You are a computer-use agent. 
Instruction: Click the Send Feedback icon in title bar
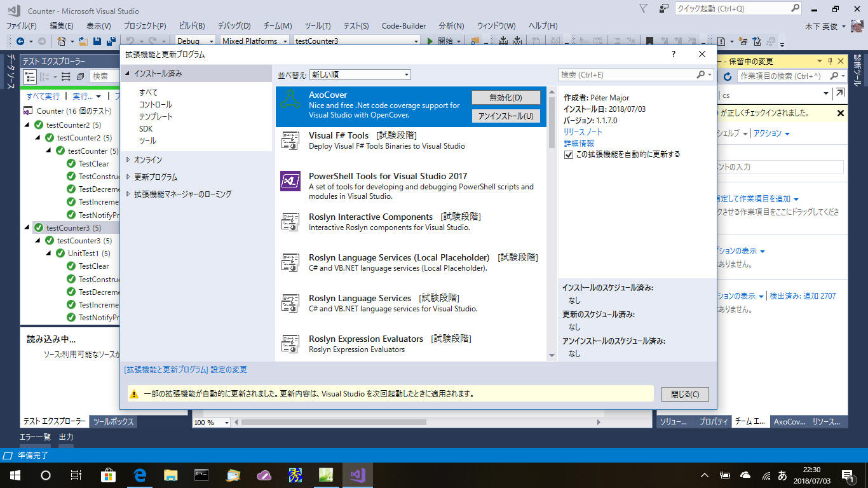point(664,9)
